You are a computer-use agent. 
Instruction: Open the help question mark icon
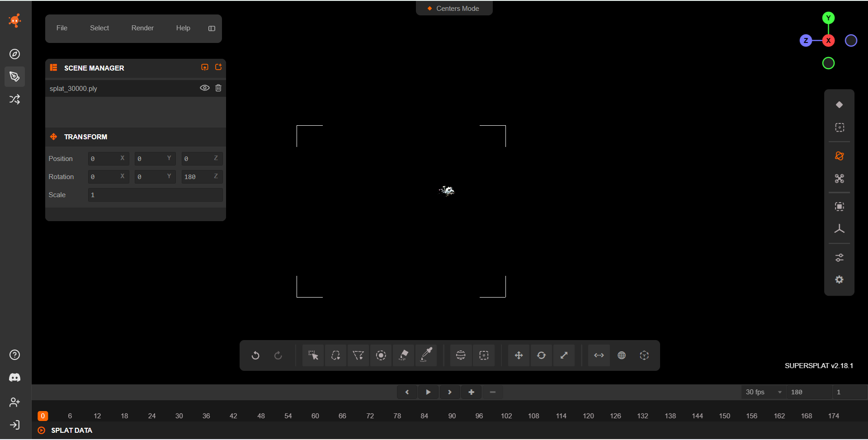pyautogui.click(x=14, y=355)
